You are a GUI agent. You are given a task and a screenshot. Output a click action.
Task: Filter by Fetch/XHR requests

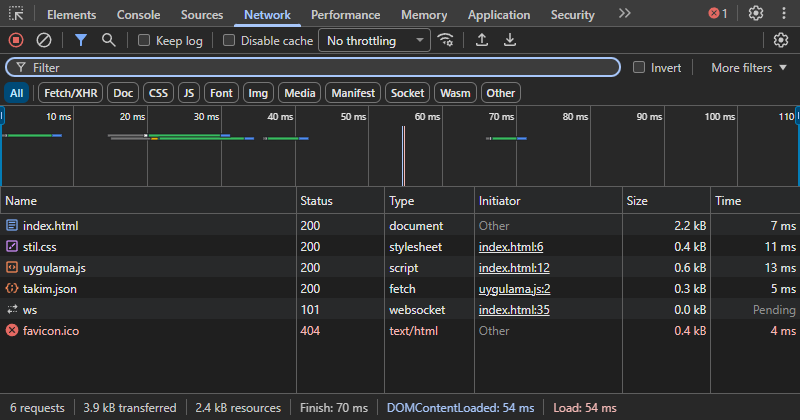pos(70,93)
